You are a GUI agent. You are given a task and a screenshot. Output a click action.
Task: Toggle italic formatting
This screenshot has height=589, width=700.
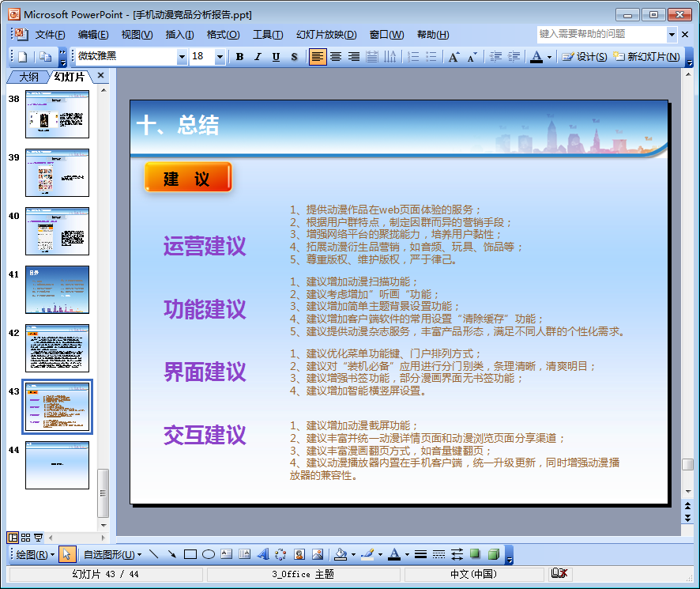click(258, 57)
